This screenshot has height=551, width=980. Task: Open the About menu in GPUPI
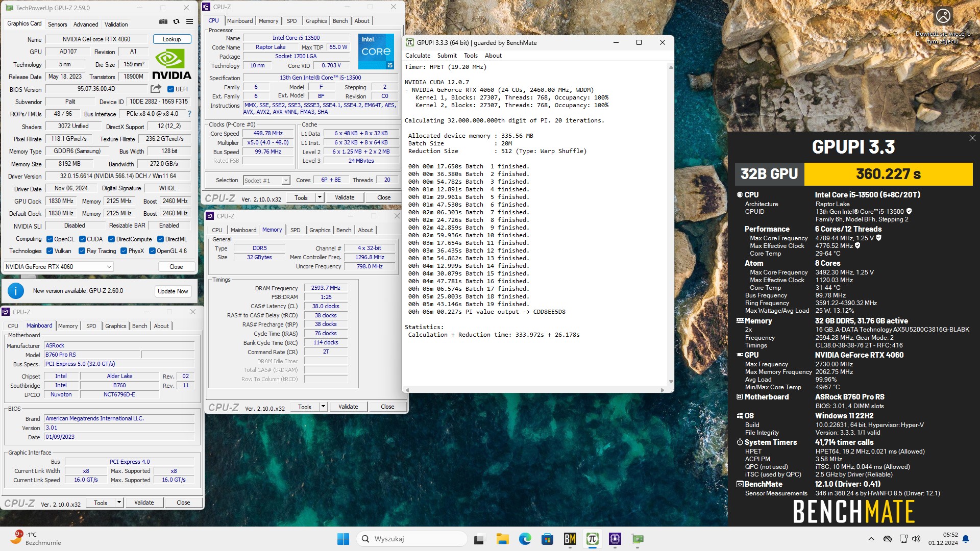point(493,56)
